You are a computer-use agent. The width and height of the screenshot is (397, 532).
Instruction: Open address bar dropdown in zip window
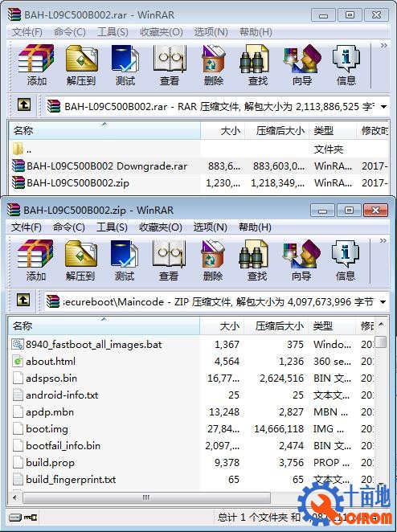(x=383, y=302)
